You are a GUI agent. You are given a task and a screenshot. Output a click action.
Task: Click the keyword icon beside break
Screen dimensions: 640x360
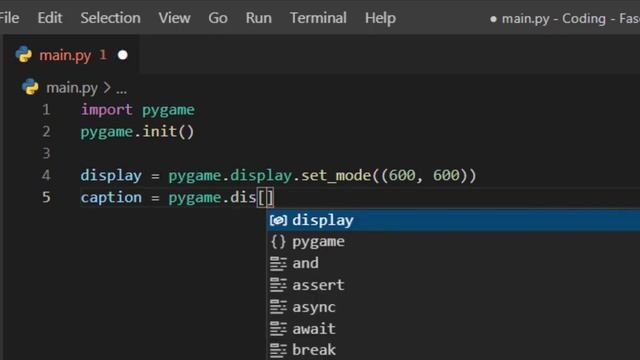coord(278,350)
